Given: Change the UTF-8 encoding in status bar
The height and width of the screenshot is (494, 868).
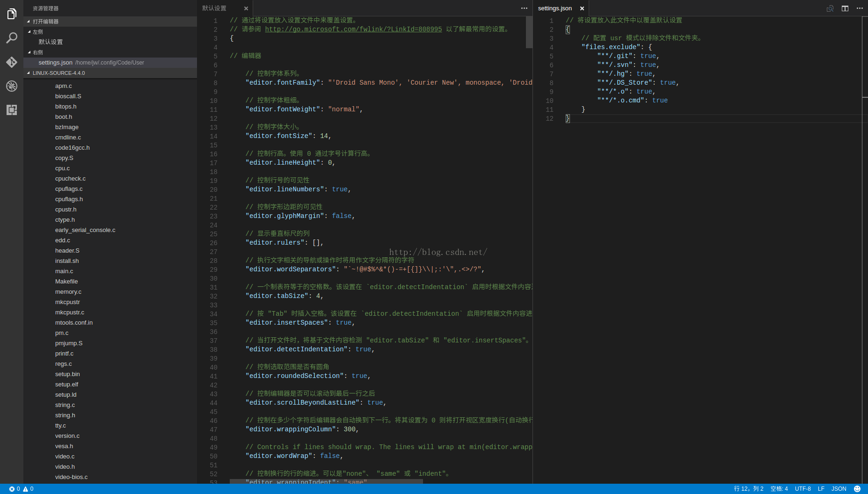Looking at the screenshot, I should coord(803,489).
